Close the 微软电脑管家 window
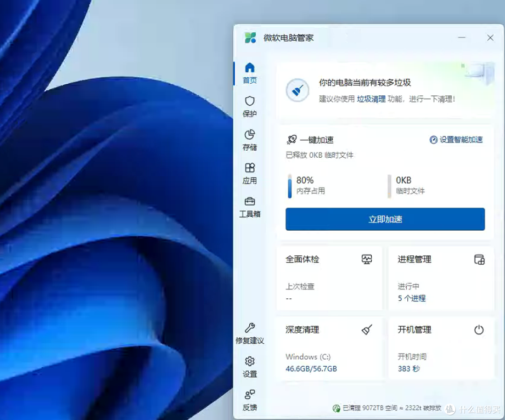The width and height of the screenshot is (505, 420). click(x=490, y=38)
